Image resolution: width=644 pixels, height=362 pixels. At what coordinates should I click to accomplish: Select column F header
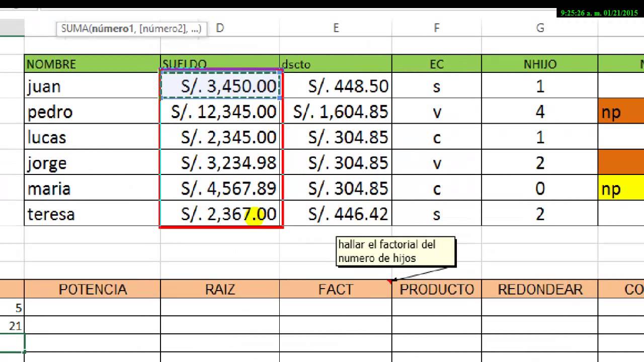(x=437, y=28)
